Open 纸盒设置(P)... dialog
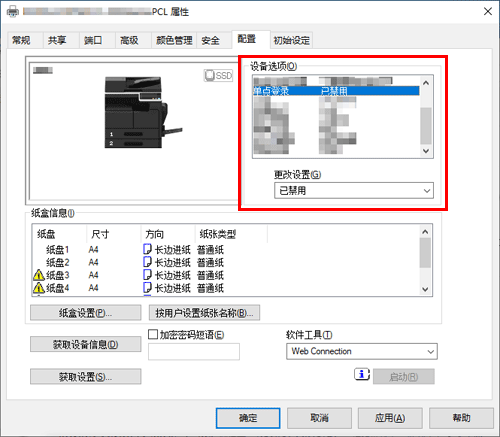Image resolution: width=500 pixels, height=437 pixels. [86, 313]
